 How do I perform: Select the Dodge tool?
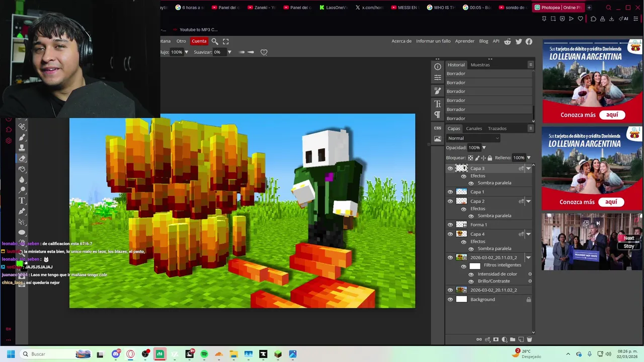22,190
